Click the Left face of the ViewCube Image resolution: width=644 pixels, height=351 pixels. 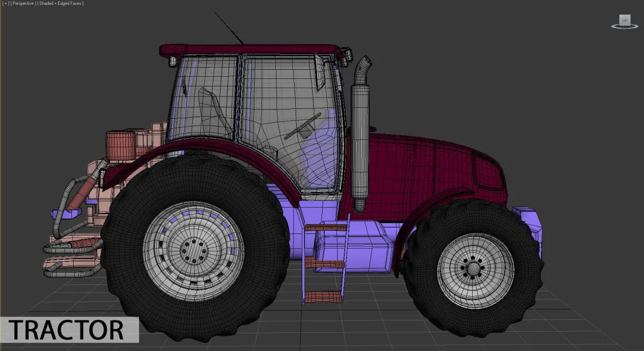(x=625, y=21)
